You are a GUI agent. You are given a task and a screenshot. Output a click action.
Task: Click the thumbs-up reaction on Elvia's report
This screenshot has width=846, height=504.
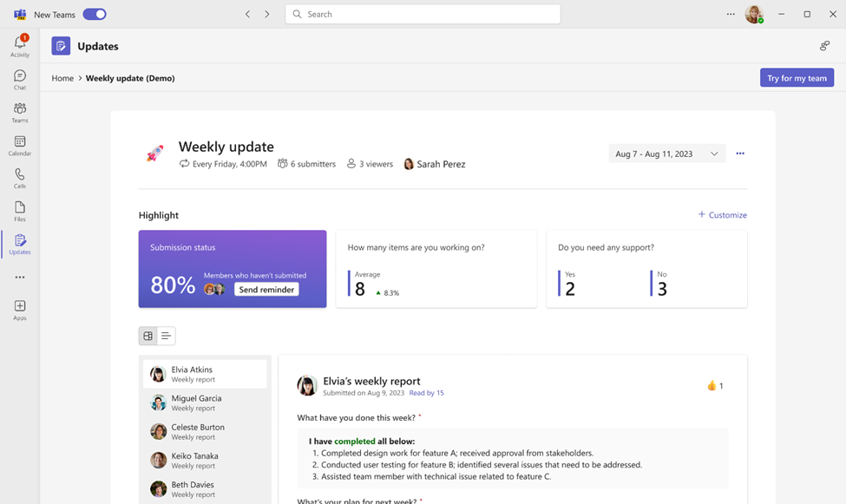[x=712, y=386]
